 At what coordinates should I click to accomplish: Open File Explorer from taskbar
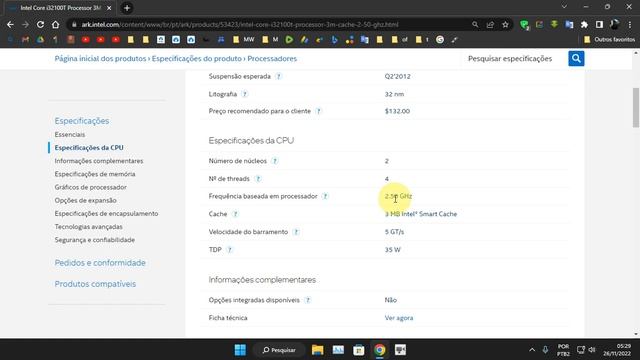click(317, 350)
